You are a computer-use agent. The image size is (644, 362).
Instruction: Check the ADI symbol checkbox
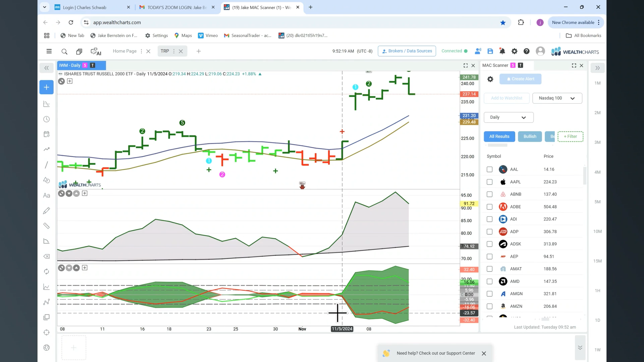[490, 219]
